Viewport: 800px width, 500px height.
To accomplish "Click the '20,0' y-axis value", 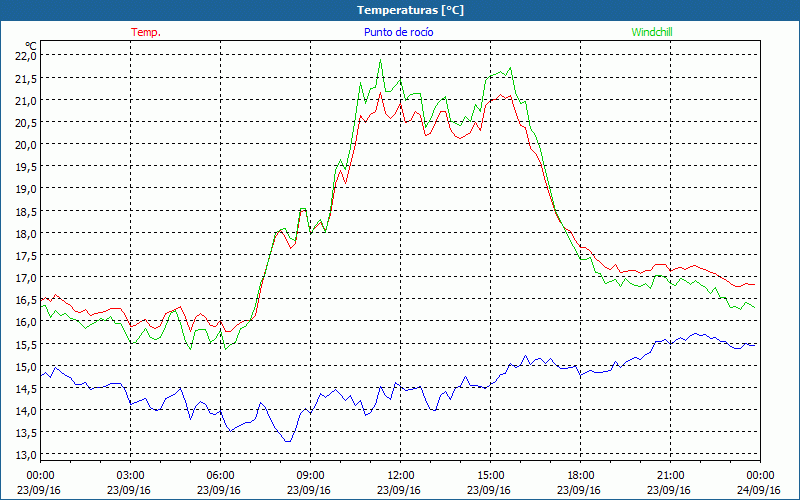I will click(26, 144).
